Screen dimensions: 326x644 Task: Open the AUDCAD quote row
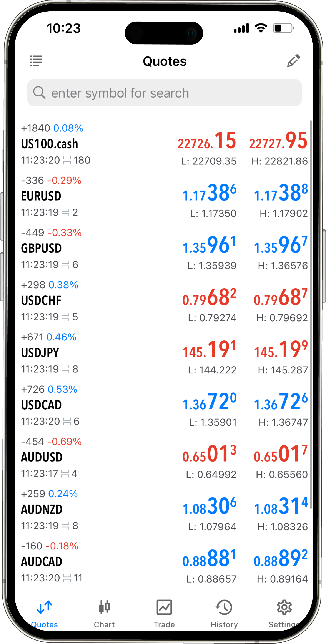point(100,562)
